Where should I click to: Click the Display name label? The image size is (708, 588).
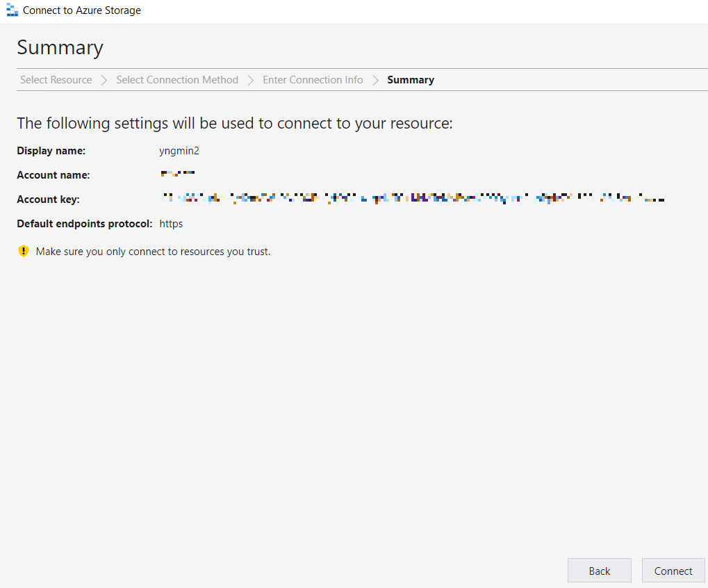(51, 151)
